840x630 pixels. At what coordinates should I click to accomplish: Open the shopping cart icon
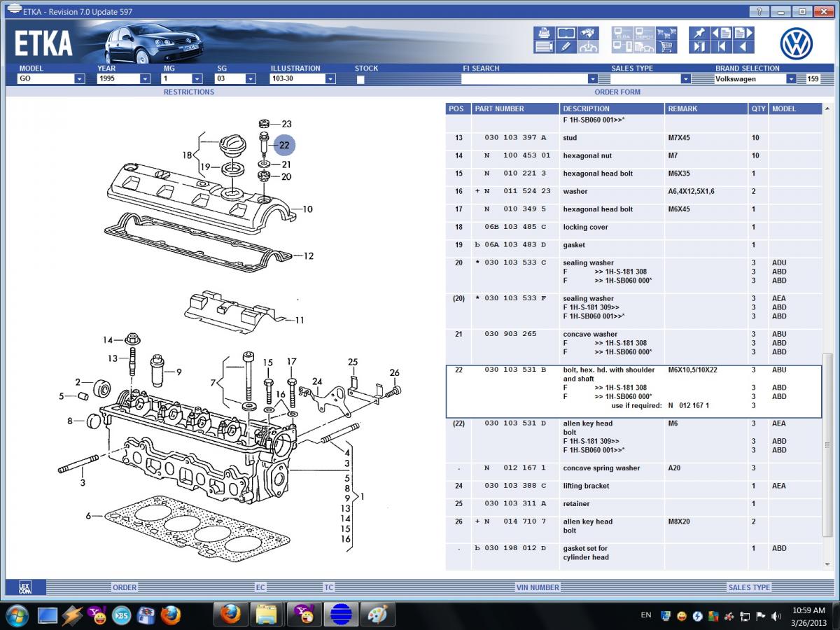(666, 48)
